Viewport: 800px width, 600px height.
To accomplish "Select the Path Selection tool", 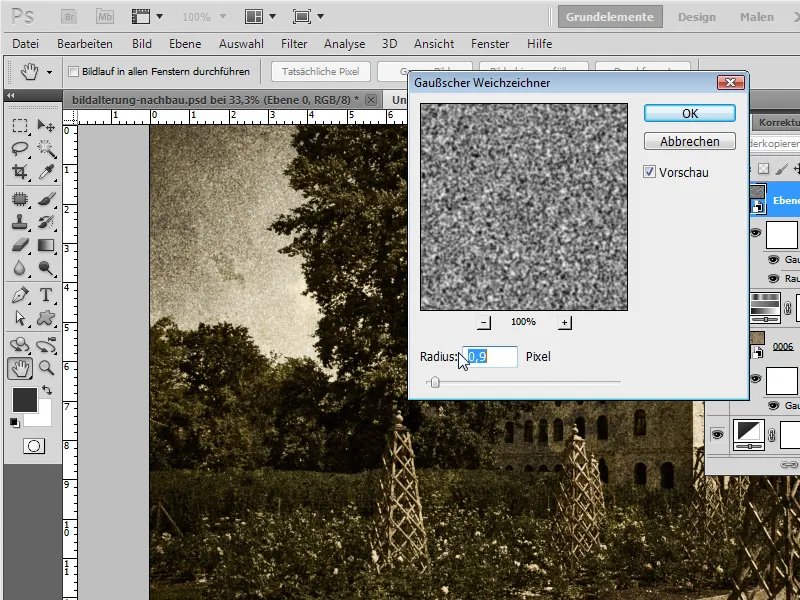I will 20,318.
